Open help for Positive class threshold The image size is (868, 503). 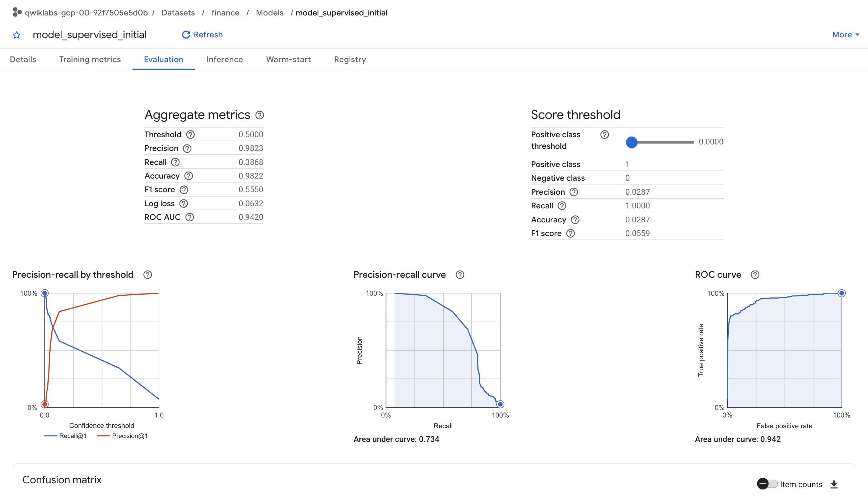tap(605, 134)
